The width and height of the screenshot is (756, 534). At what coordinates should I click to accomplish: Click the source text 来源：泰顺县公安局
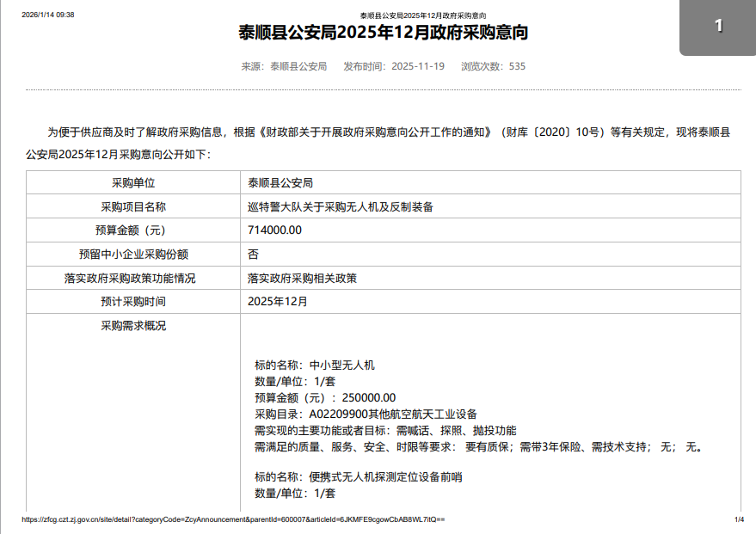(x=284, y=66)
